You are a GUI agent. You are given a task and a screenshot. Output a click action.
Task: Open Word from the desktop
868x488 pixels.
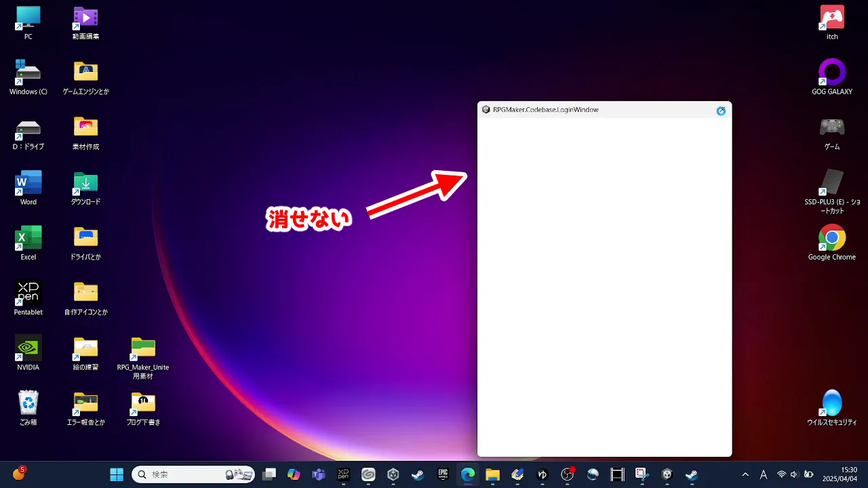28,184
